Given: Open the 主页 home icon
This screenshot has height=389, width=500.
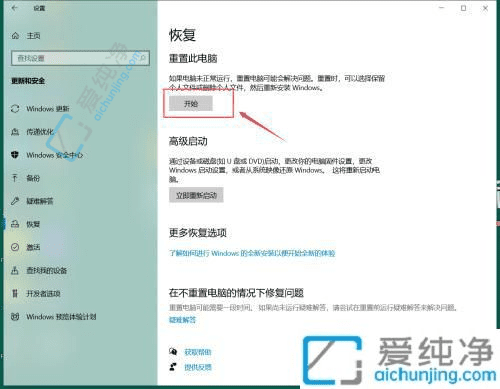Looking at the screenshot, I should point(15,36).
